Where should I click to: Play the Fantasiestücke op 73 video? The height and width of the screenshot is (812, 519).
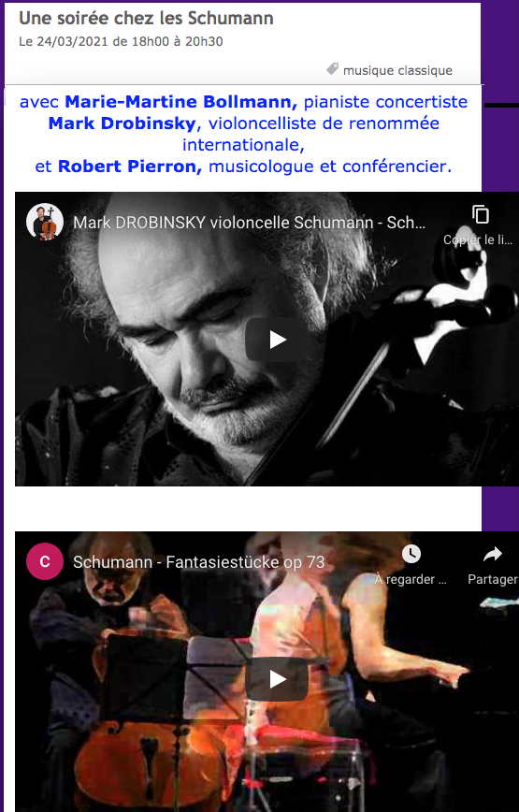(278, 679)
